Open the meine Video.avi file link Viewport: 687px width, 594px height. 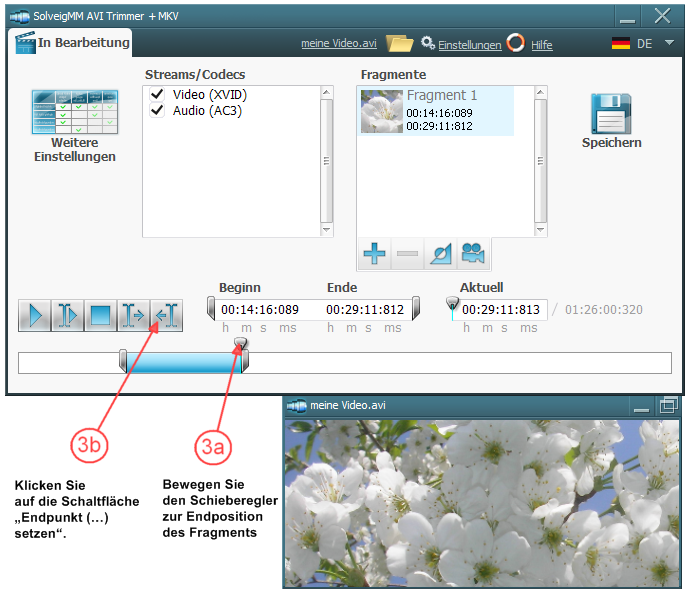coord(339,43)
